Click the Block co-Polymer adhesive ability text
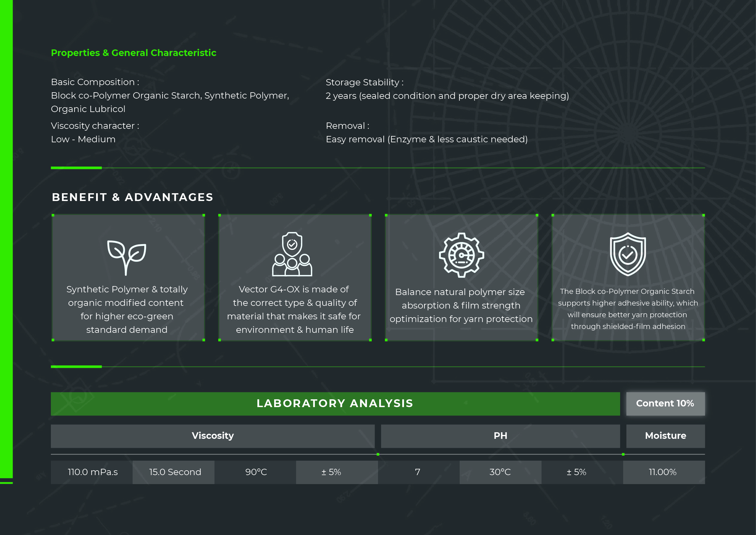This screenshot has height=535, width=756. [x=628, y=309]
